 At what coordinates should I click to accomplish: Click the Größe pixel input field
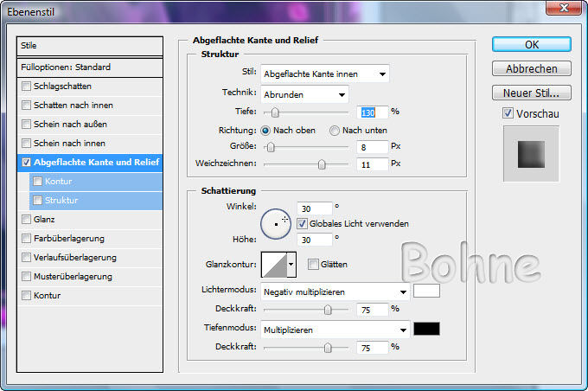coord(373,147)
